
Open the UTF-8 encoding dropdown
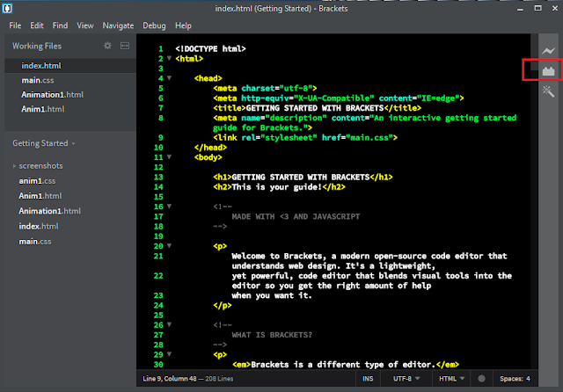tap(406, 379)
